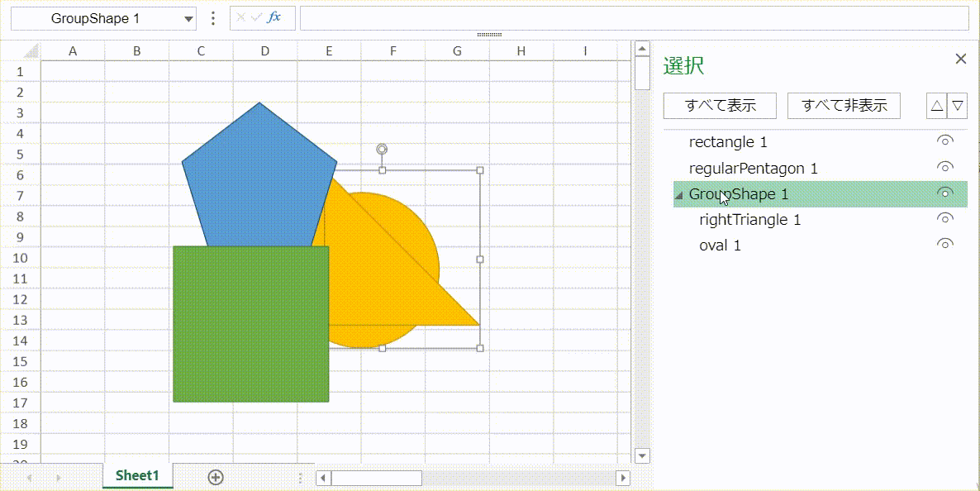Collapse GroupShape 1 group in selection pane
Image resolution: width=980 pixels, height=491 pixels.
(x=679, y=193)
